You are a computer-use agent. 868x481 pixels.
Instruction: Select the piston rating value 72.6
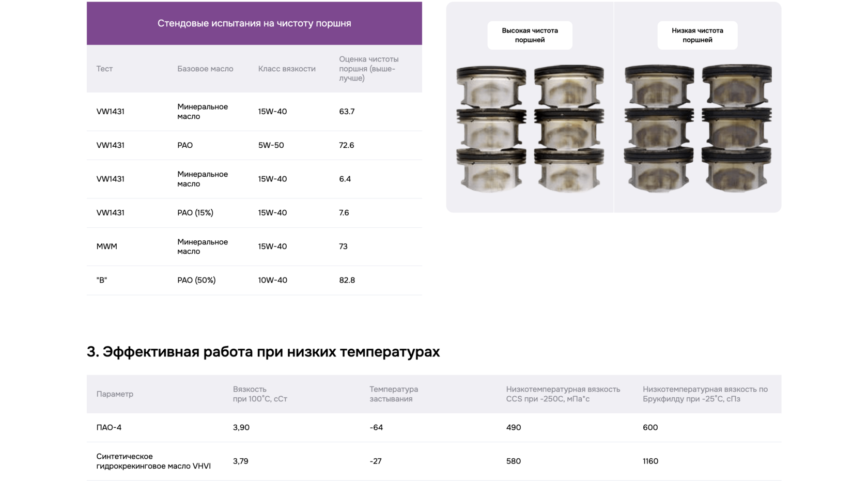(347, 145)
